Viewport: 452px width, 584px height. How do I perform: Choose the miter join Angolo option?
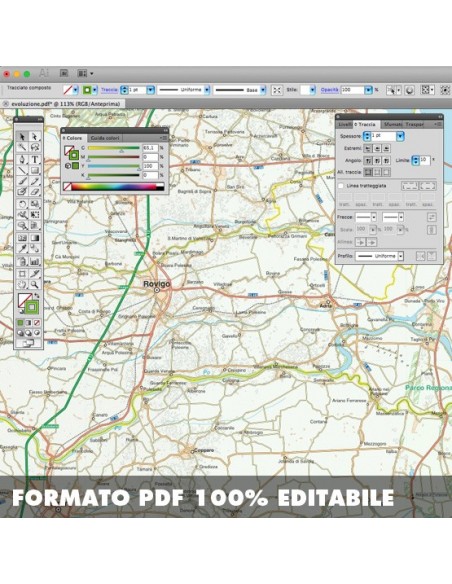click(x=367, y=161)
